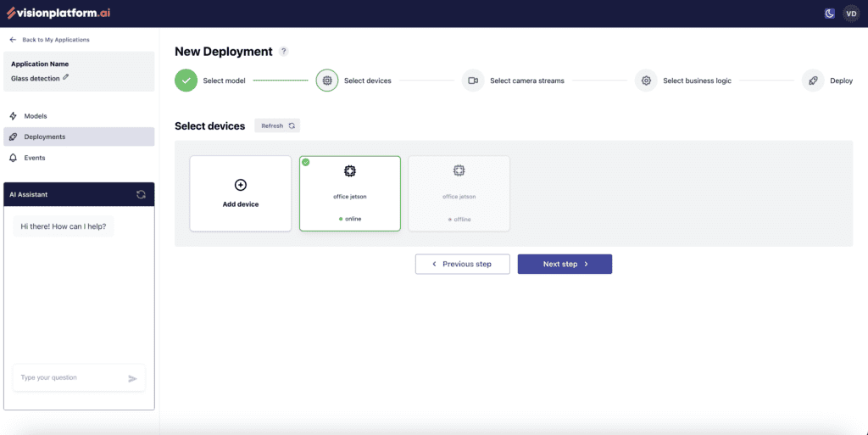Click the Add device card
868x435 pixels.
tap(240, 193)
